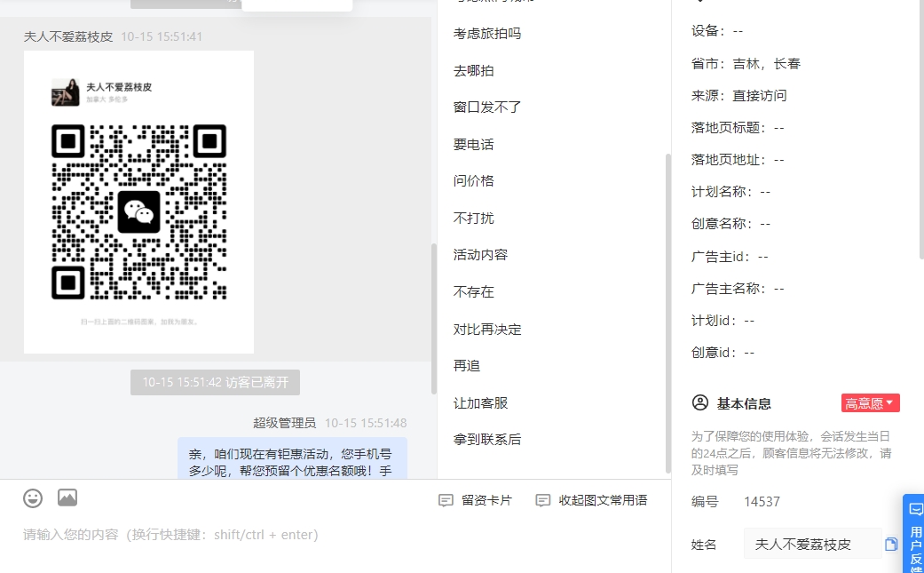Click the 10-15 15:51:48 message timestamp

tap(366, 423)
